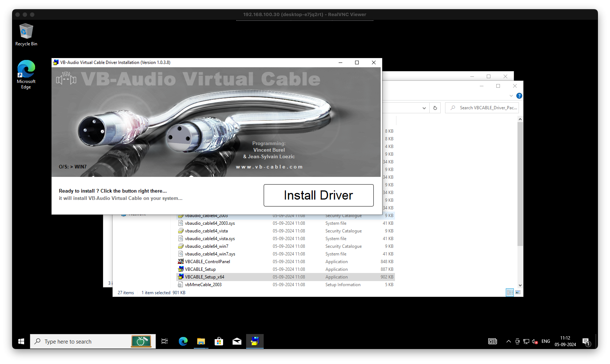Click the taskbar search box
The width and height of the screenshot is (610, 364).
(93, 341)
